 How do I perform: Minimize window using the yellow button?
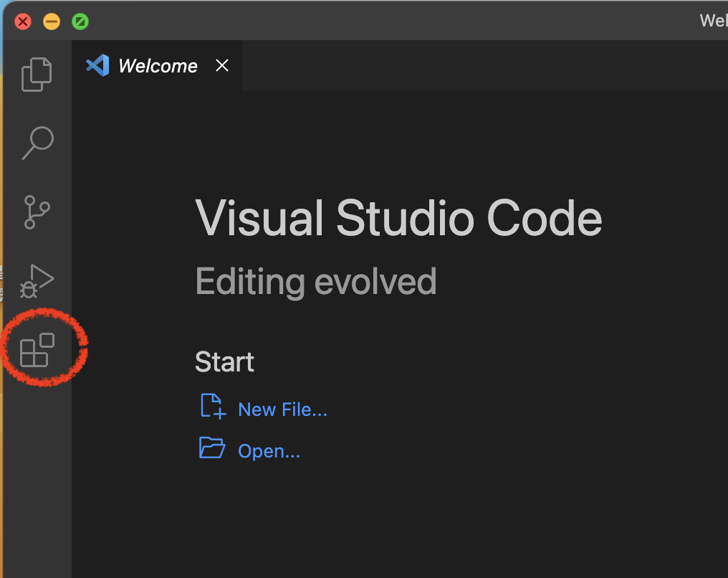pyautogui.click(x=52, y=21)
